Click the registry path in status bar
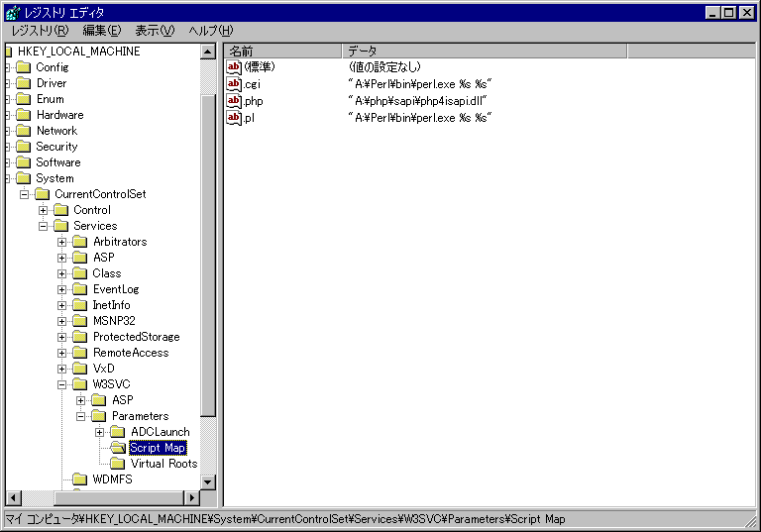Image resolution: width=761 pixels, height=532 pixels. (x=285, y=519)
